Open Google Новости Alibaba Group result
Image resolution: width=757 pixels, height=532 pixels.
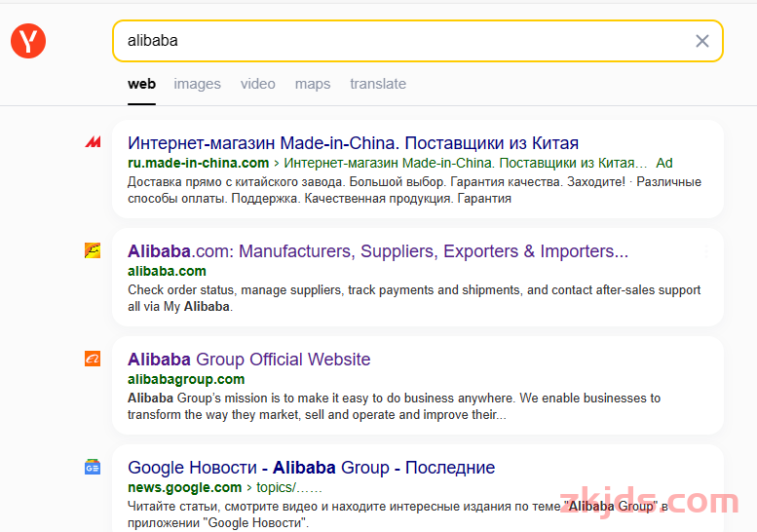click(312, 468)
